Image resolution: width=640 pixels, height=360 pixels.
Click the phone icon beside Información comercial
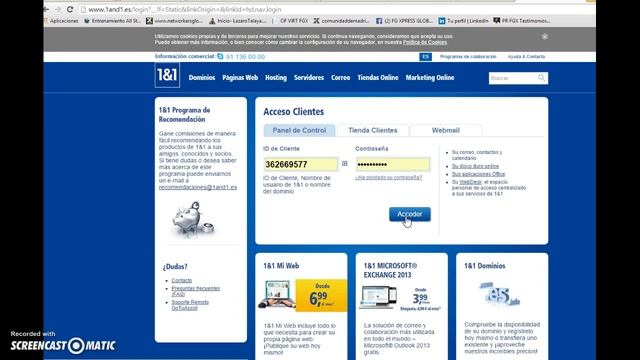[220, 56]
